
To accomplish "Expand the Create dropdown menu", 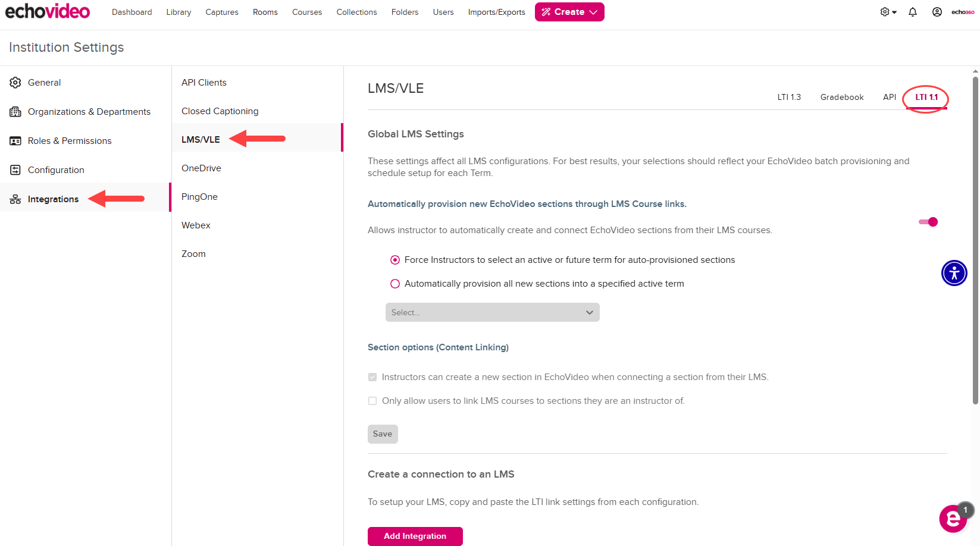I will coord(569,12).
